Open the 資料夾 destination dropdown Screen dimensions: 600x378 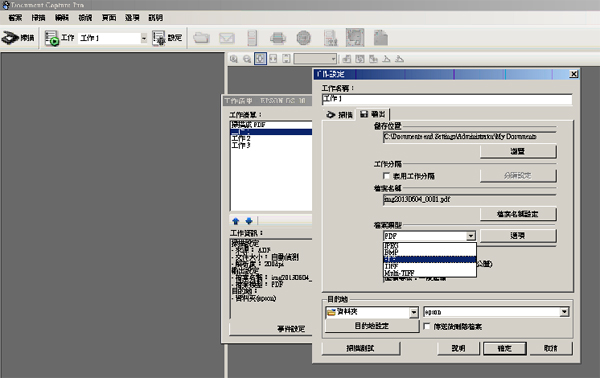pos(414,312)
